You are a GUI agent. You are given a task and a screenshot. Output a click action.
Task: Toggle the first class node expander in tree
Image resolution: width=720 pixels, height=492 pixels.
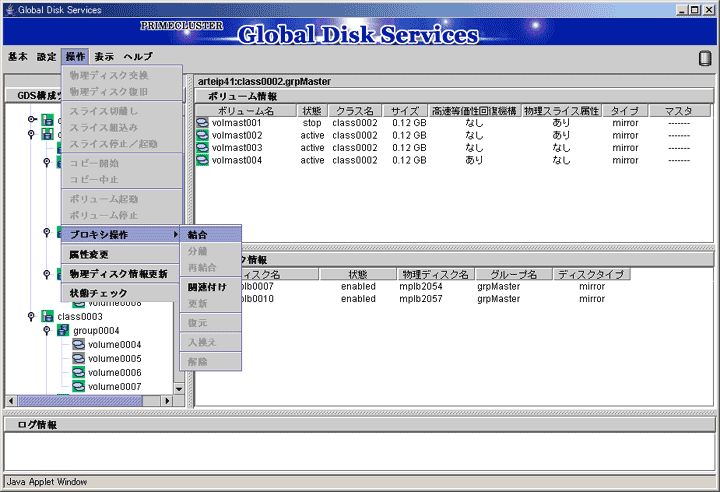(x=32, y=119)
